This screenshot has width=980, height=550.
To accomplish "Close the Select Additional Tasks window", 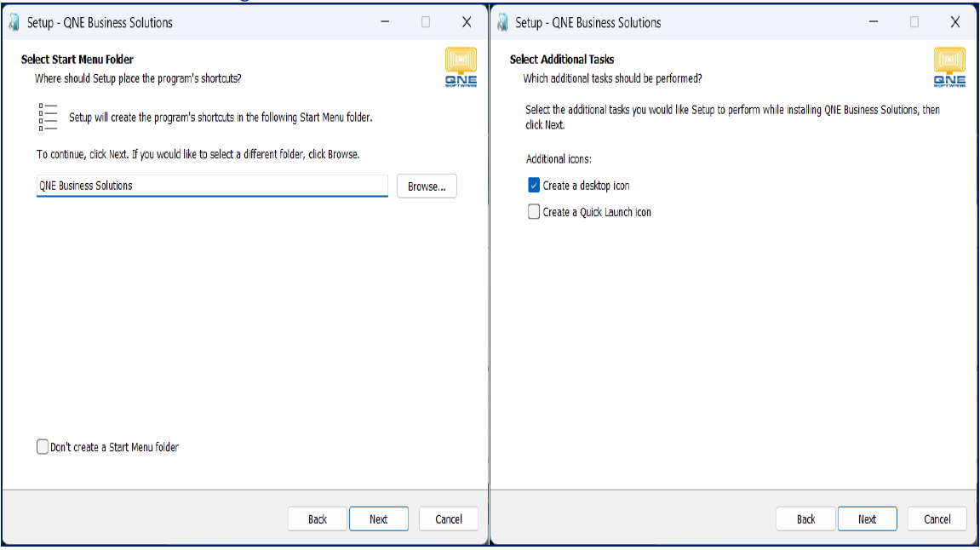I will click(x=955, y=22).
